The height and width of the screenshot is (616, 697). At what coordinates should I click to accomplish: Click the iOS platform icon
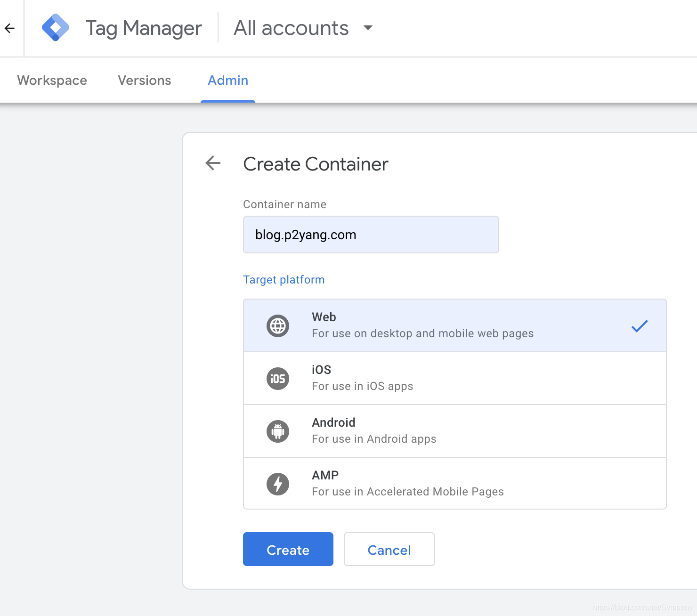[x=278, y=379]
